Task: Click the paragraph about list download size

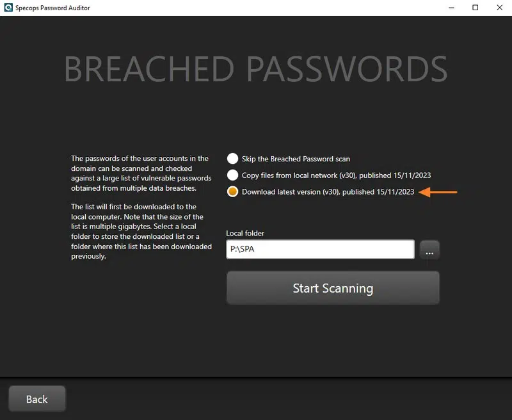Action: pos(141,231)
